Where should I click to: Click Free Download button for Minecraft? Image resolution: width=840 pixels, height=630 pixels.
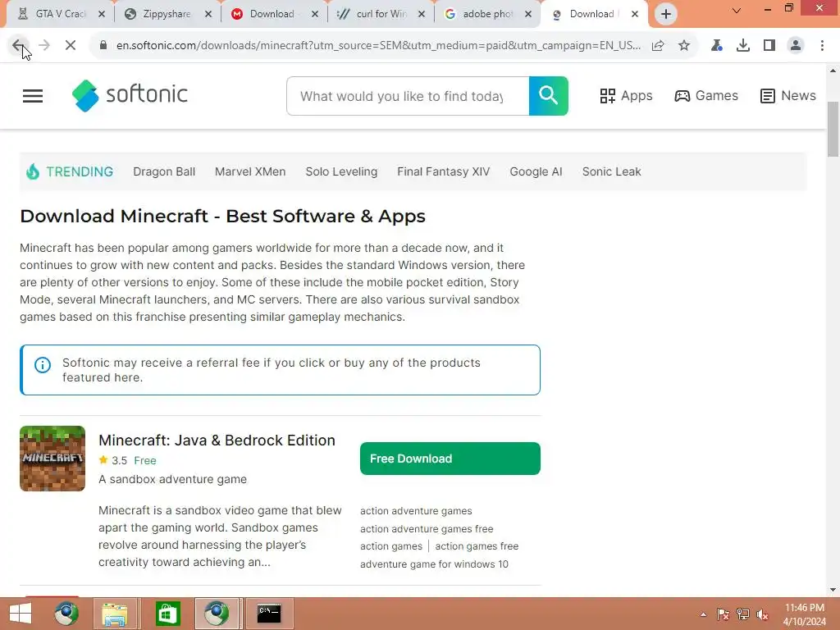[x=450, y=459]
